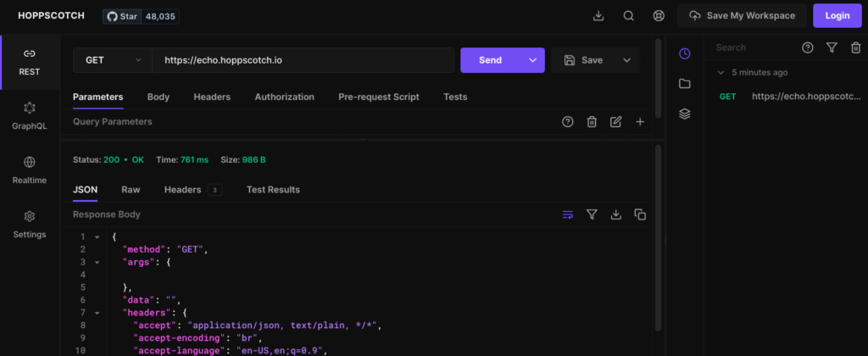Open the Collections folder icon
This screenshot has height=356, width=868.
tap(685, 83)
